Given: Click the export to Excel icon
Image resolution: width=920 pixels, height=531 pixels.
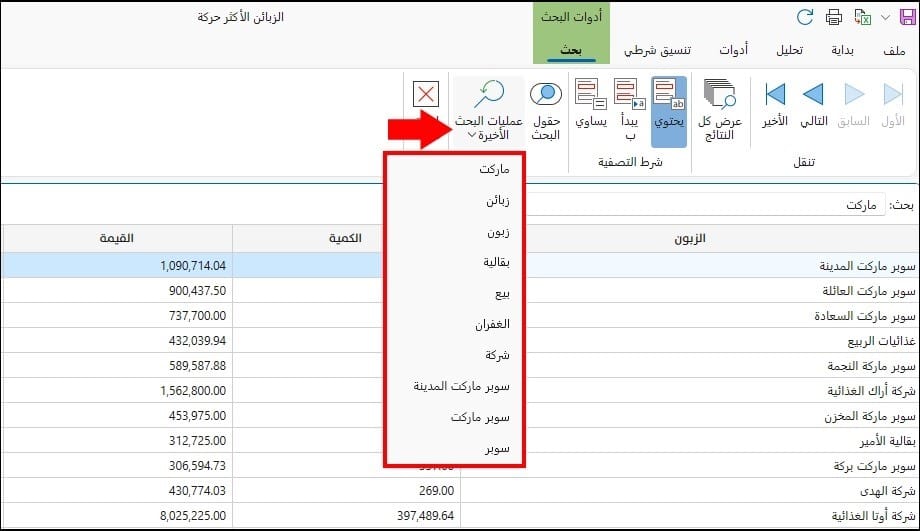Looking at the screenshot, I should point(862,17).
